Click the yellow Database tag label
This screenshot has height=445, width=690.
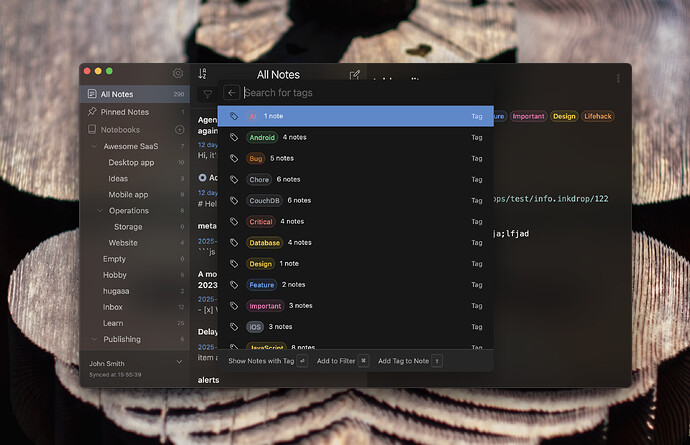coord(264,243)
